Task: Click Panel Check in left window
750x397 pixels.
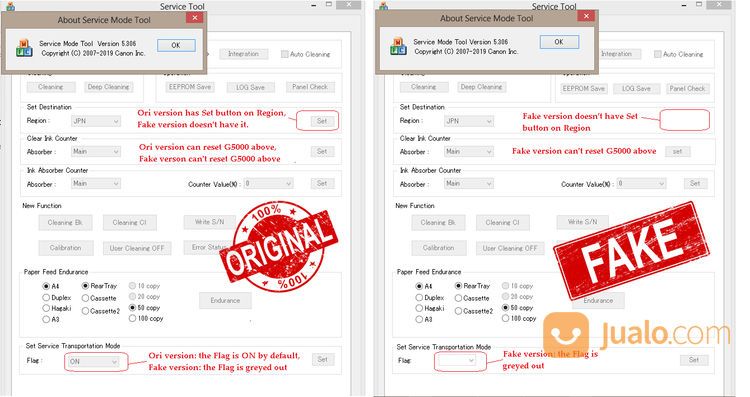Action: (310, 87)
